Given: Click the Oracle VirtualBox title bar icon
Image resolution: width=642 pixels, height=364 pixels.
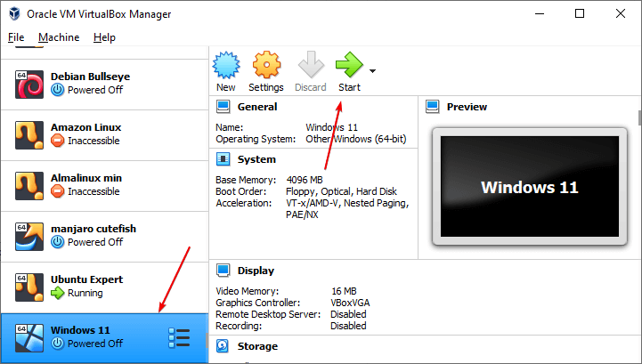Looking at the screenshot, I should [15, 14].
